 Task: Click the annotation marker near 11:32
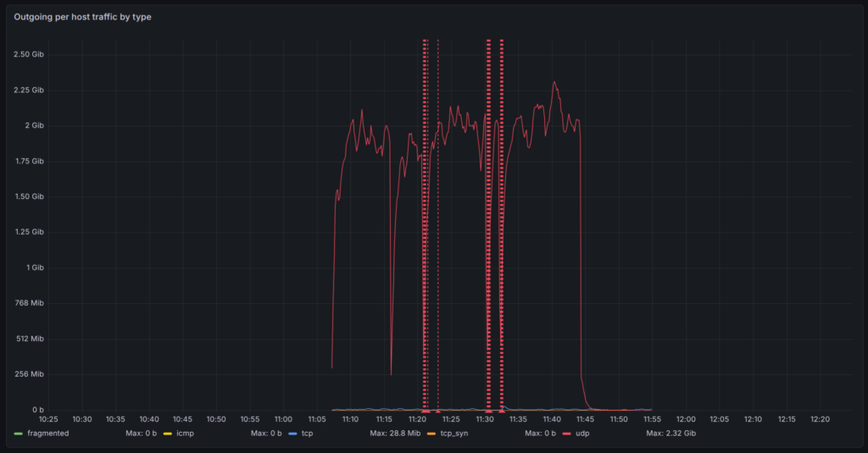(502, 411)
